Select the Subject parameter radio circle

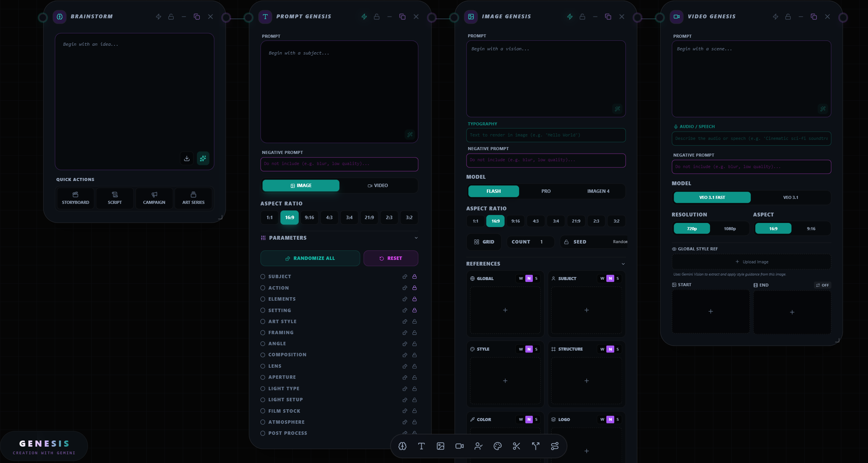[263, 277]
